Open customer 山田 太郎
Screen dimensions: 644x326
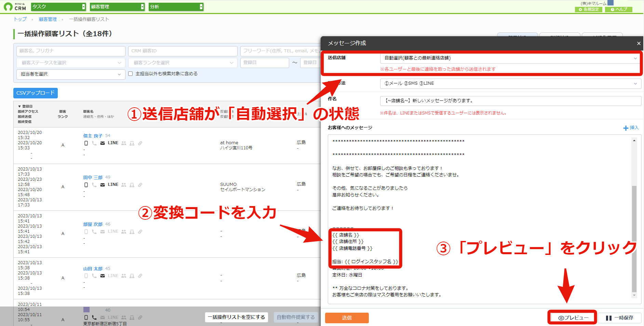[93, 269]
